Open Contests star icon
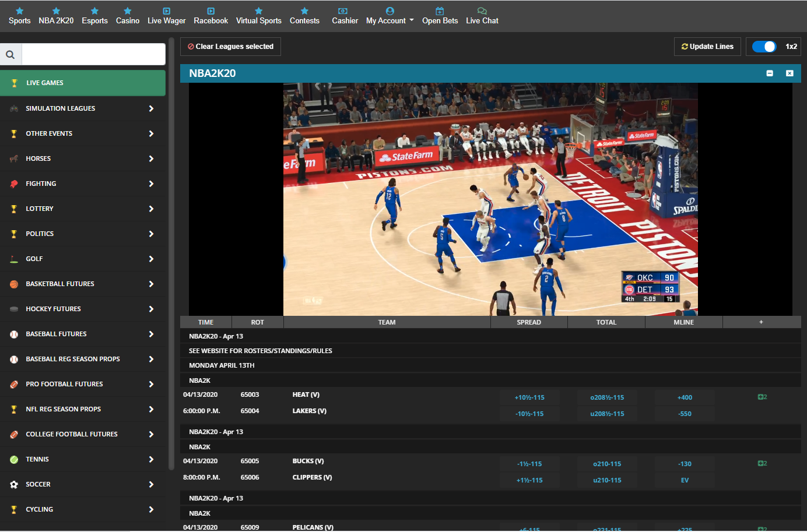This screenshot has width=807, height=532. point(304,10)
